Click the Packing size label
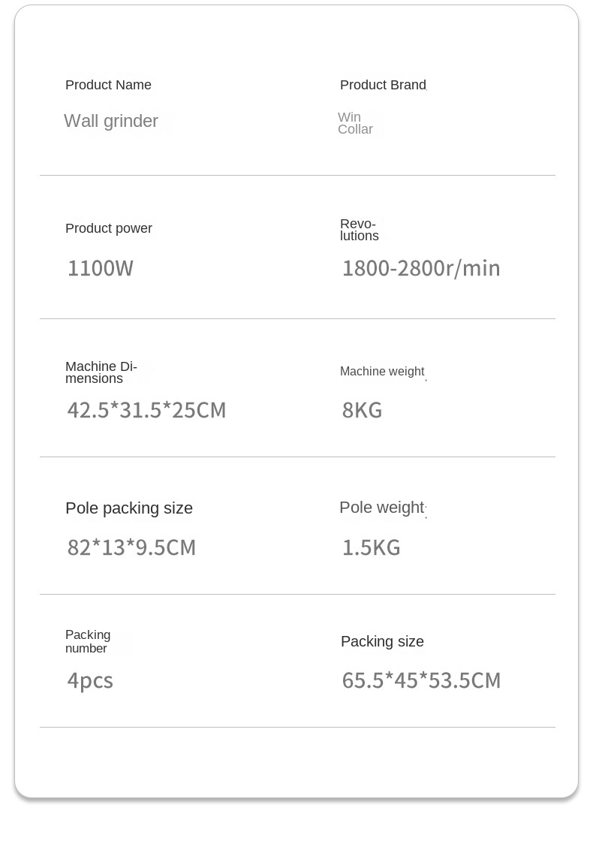Screen dimensions: 593x868 (382, 641)
